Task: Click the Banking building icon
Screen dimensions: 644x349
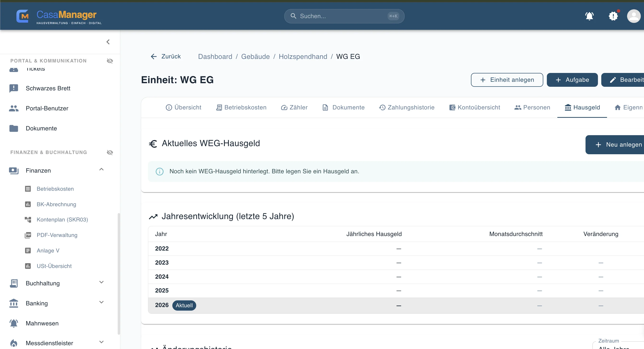Action: pos(14,303)
